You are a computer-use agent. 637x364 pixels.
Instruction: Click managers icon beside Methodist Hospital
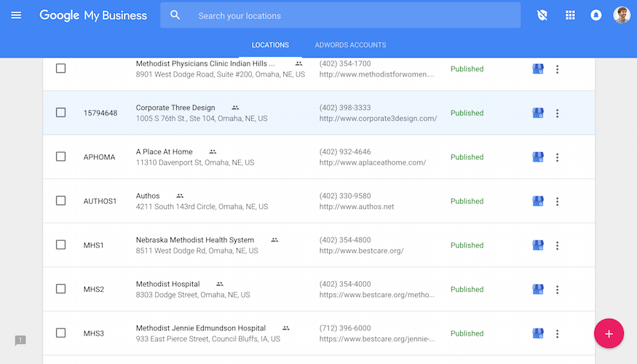(220, 284)
